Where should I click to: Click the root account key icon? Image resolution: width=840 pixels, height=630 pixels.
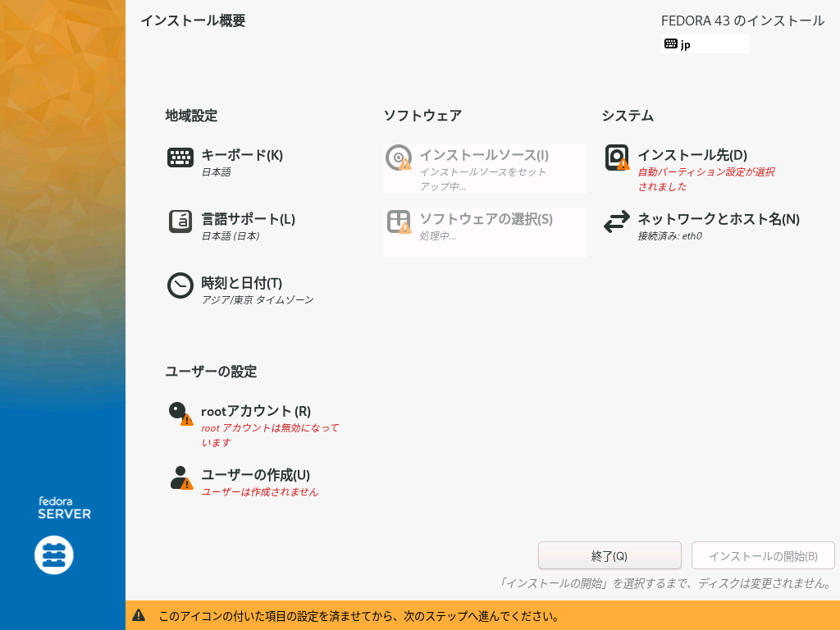(180, 413)
